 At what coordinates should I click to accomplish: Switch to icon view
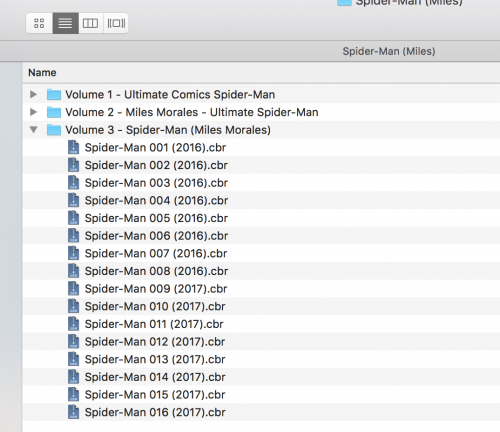(39, 23)
